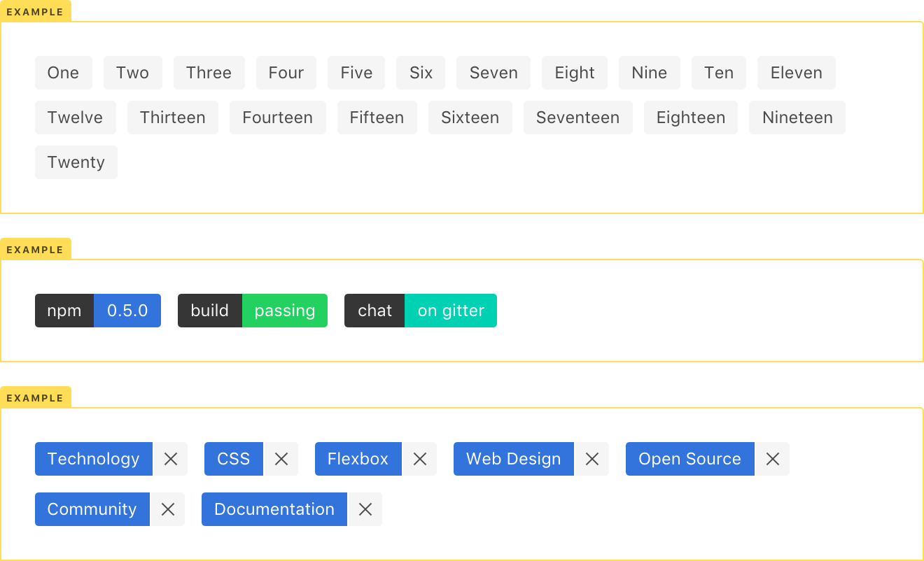Delete the CSS tag using its X

[281, 459]
